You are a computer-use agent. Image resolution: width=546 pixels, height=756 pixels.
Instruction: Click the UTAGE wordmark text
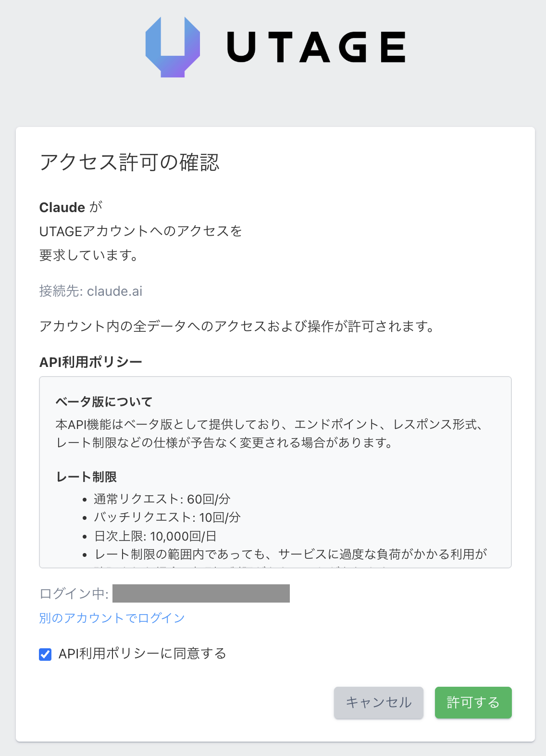[x=316, y=47]
